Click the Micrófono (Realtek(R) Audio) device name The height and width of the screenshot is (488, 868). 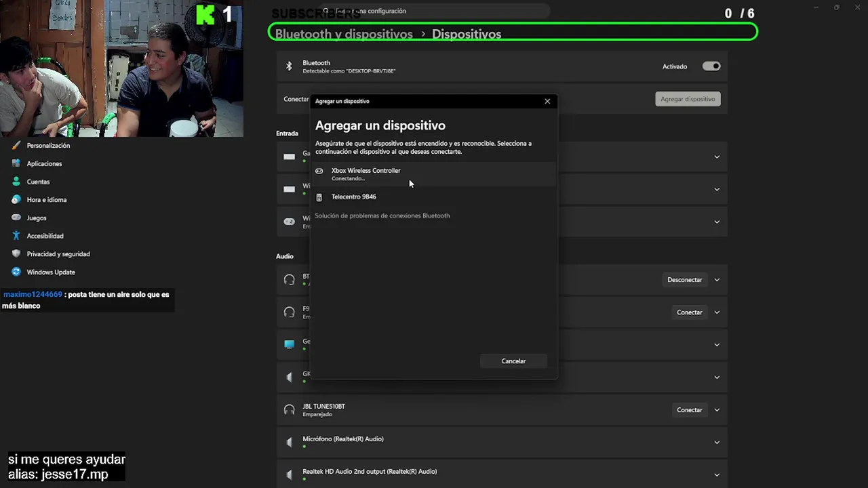click(x=343, y=439)
